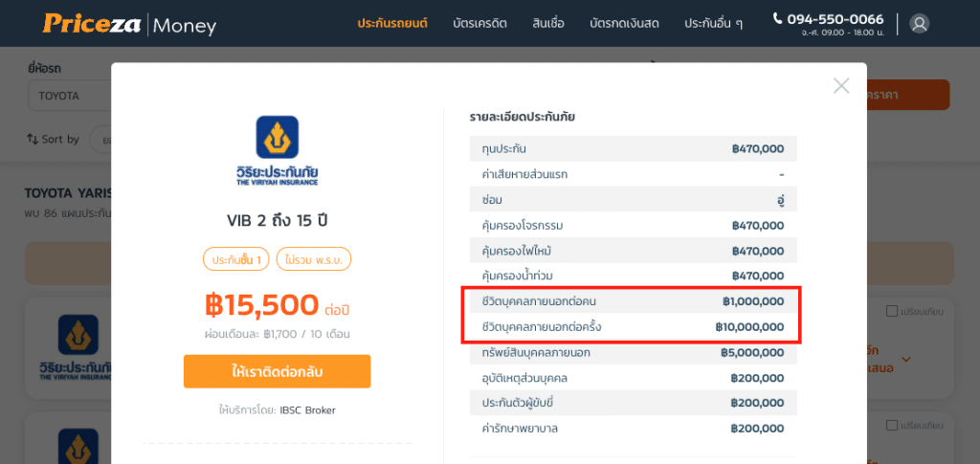
Task: Click the Viriyah Insurance logo in popup
Action: point(277,151)
